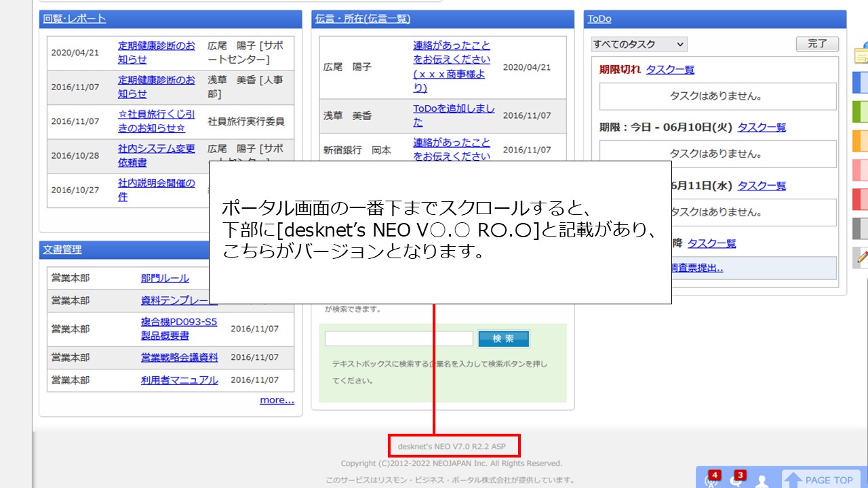Viewport: 868px width, 488px height.
Task: Open the ToDoを追加しました message
Action: (454, 115)
